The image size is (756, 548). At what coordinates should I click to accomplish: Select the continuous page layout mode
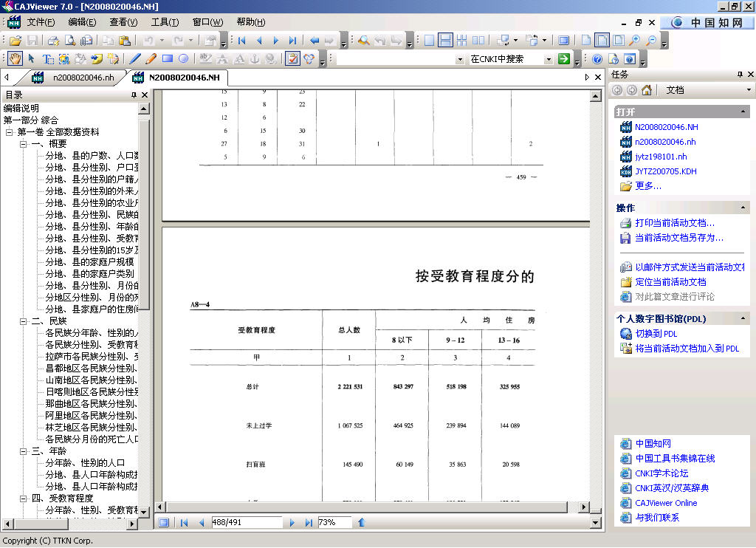(x=445, y=42)
